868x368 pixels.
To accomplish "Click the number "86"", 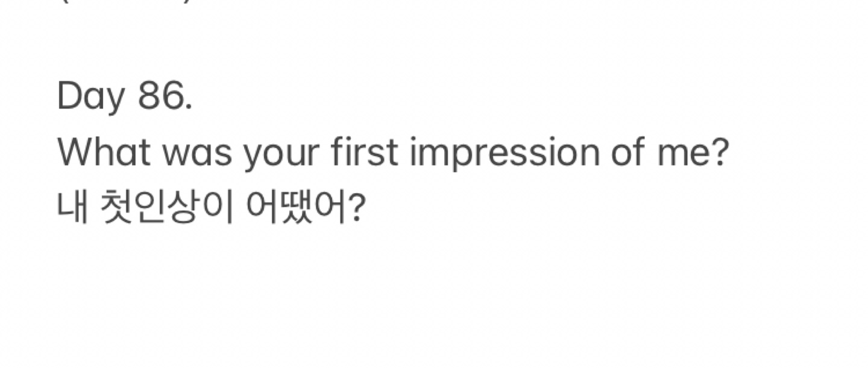I will [160, 96].
